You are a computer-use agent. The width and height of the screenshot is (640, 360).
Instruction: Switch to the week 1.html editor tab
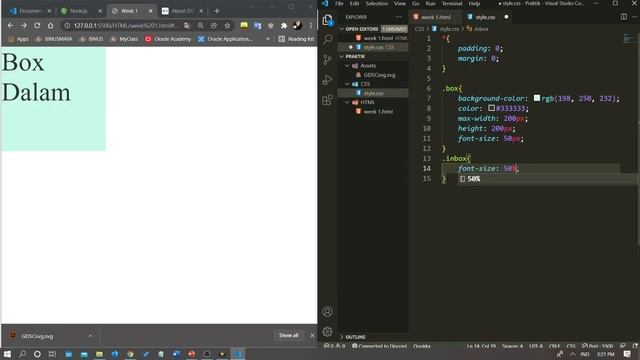point(435,17)
